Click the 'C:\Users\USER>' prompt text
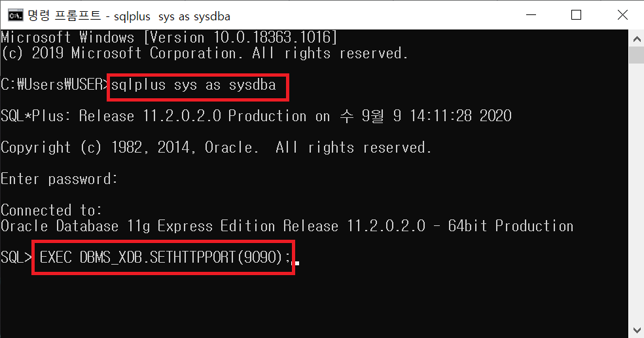The image size is (644, 338). pos(54,84)
